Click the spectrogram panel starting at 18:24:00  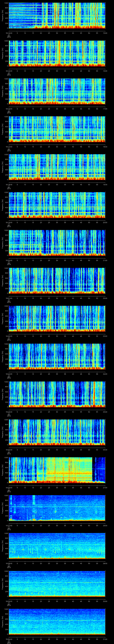tap(57, 394)
